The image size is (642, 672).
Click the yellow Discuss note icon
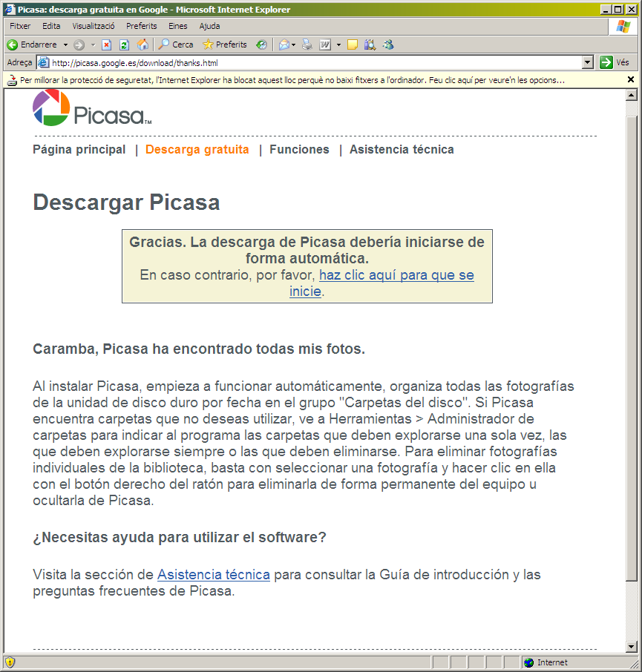click(x=352, y=45)
